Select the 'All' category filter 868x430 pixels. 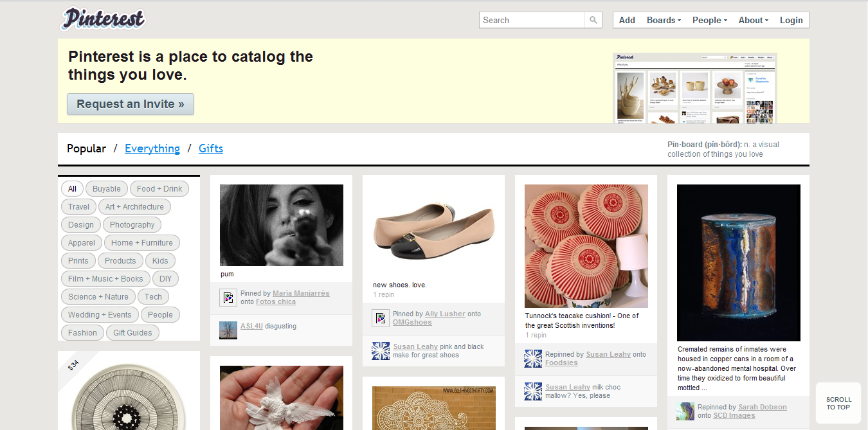click(x=72, y=189)
